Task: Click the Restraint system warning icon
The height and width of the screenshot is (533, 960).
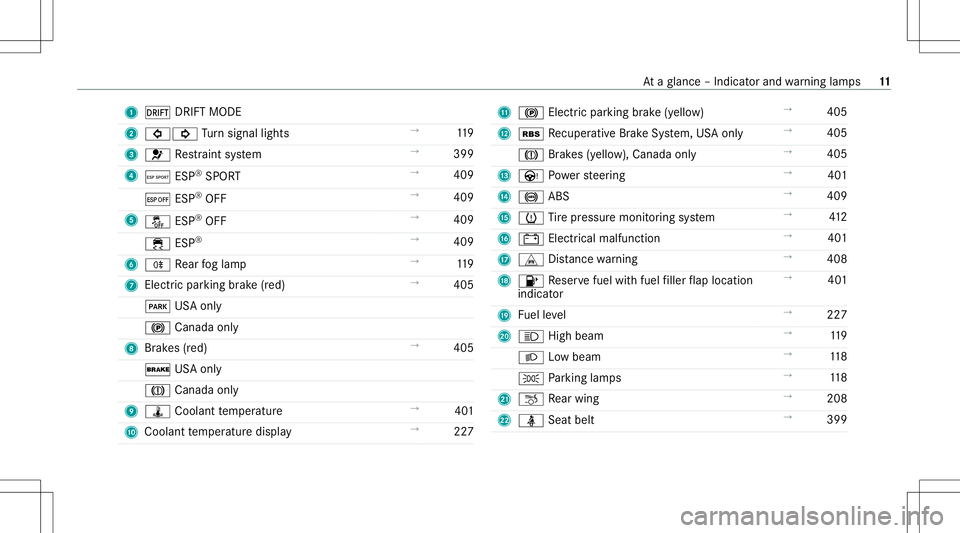Action: [157, 155]
